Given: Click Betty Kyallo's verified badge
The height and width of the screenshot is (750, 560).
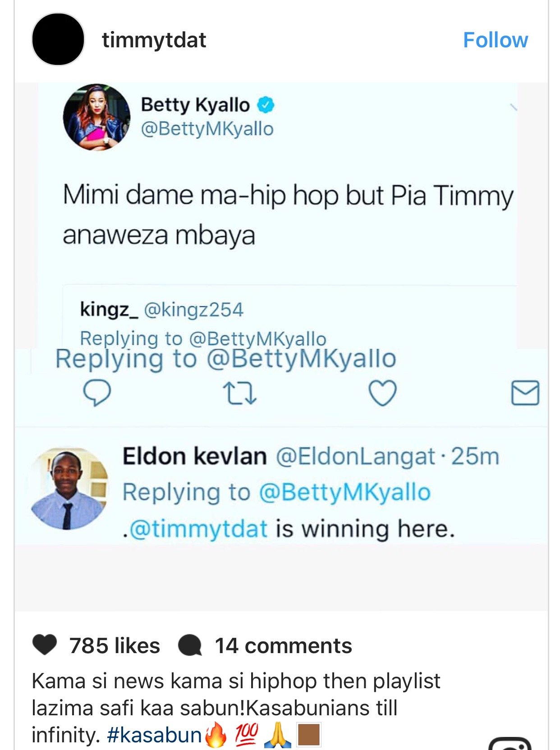Looking at the screenshot, I should click(266, 105).
